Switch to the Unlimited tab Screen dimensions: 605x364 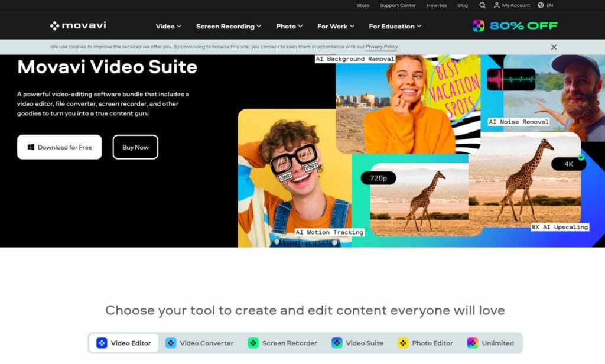[x=490, y=343]
